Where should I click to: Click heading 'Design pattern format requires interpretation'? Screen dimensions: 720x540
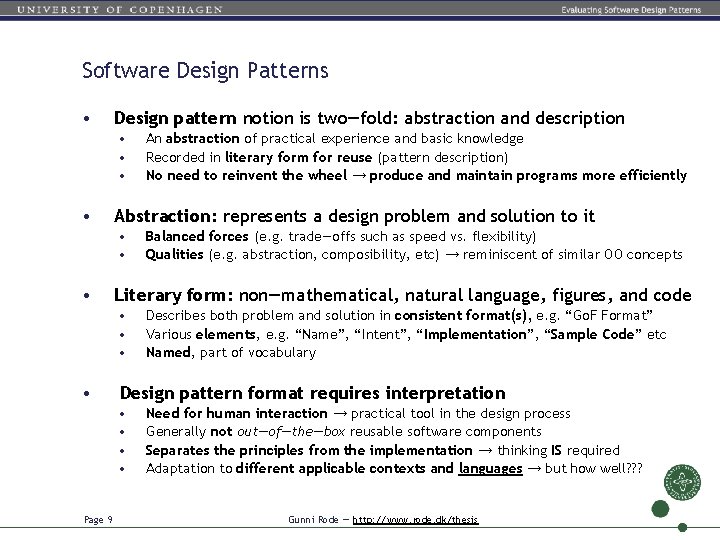tap(313, 394)
